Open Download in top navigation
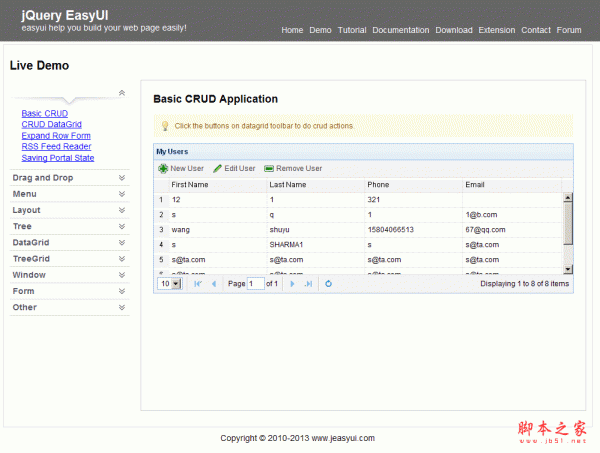This screenshot has width=600, height=453. click(x=454, y=30)
